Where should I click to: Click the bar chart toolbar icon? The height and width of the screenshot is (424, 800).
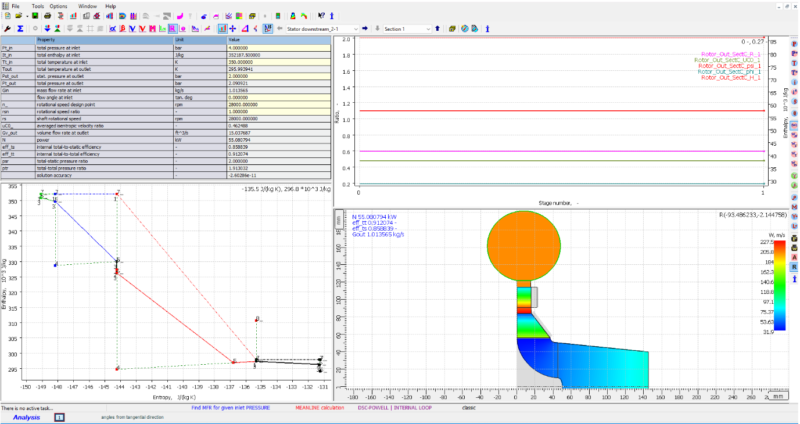click(x=73, y=16)
